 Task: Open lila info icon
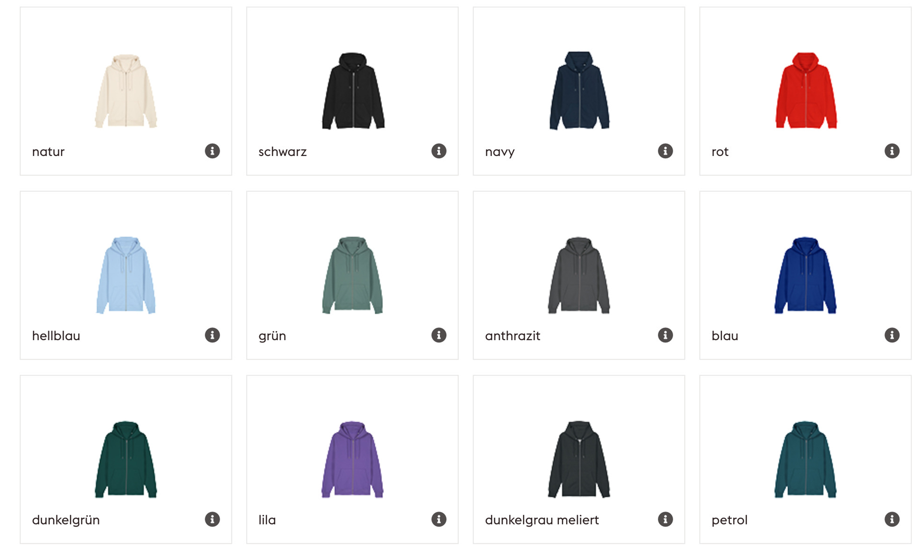(438, 519)
